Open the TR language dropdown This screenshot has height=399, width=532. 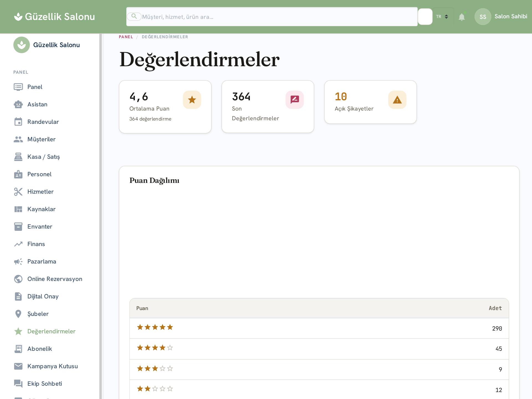tap(443, 17)
